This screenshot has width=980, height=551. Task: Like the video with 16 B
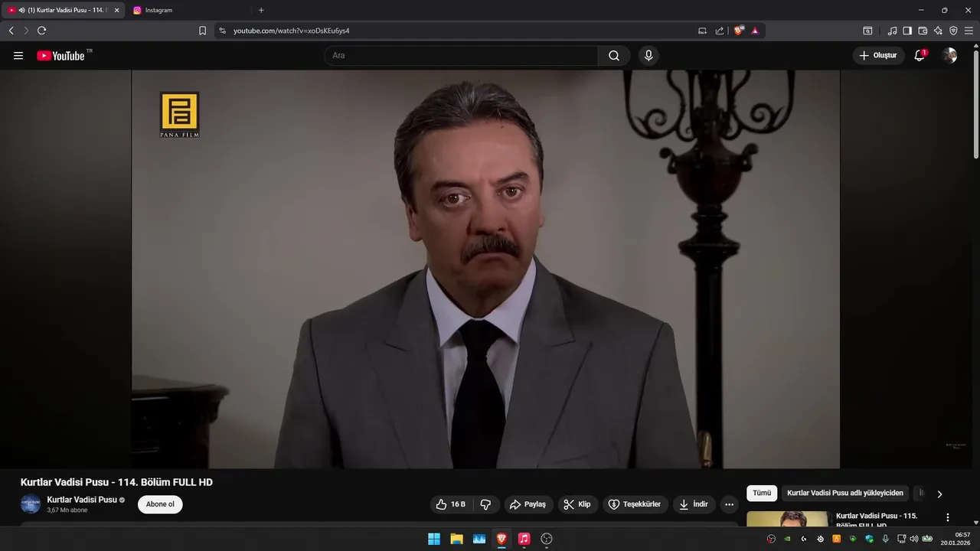451,504
